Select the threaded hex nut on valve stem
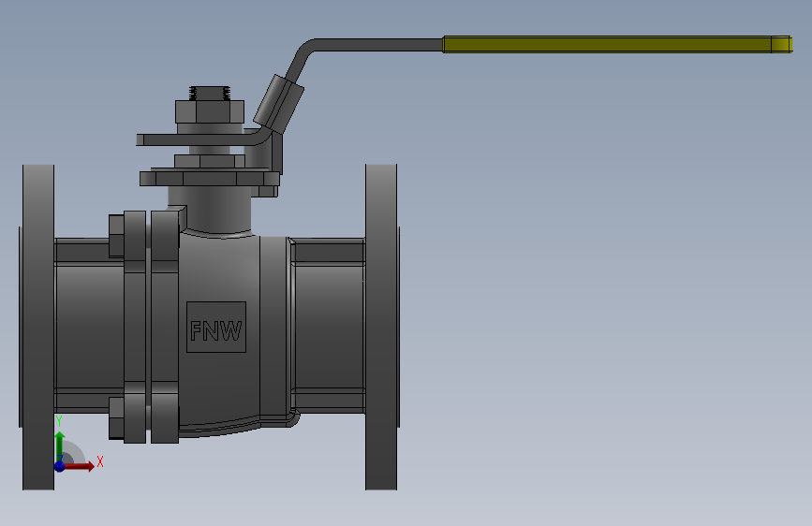Viewport: 812px width, 526px height. (x=210, y=111)
